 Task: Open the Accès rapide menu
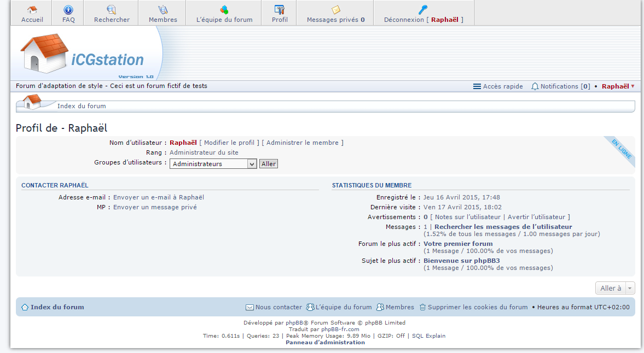tap(498, 86)
